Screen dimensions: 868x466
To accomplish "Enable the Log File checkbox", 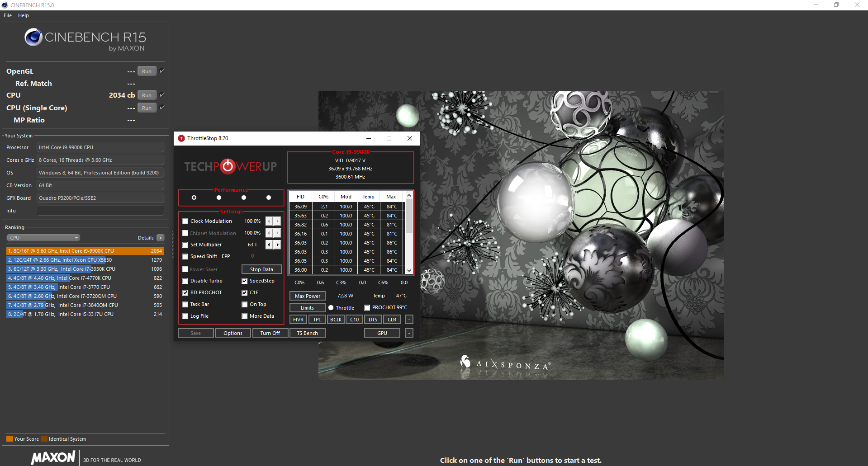I will click(185, 316).
